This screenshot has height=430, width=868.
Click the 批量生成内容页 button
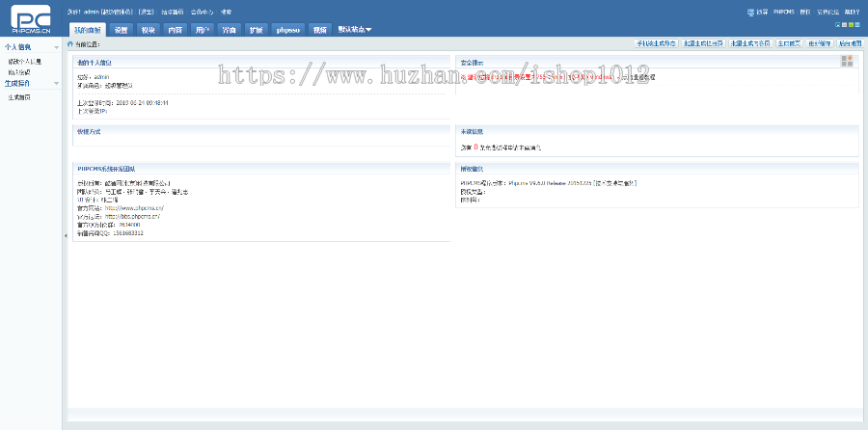click(750, 43)
